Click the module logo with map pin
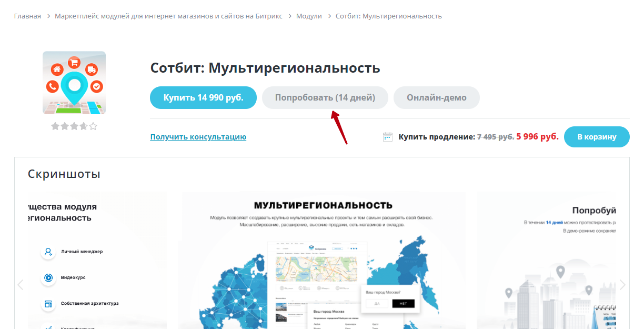This screenshot has height=329, width=644. pyautogui.click(x=74, y=83)
